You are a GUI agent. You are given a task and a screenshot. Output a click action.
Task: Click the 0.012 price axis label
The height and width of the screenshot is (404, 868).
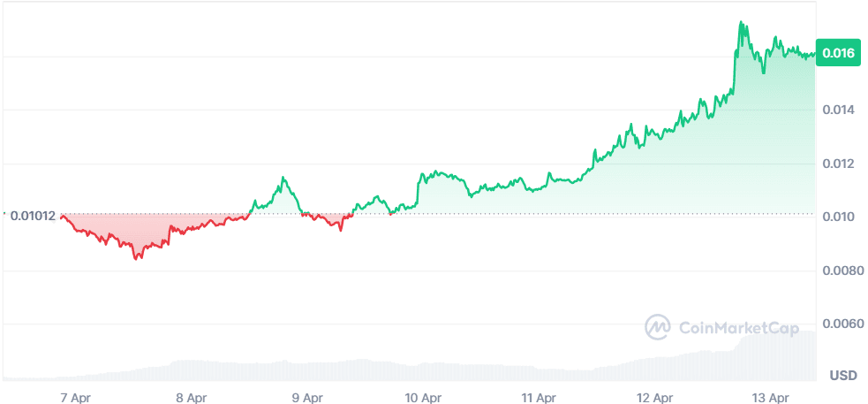point(838,164)
